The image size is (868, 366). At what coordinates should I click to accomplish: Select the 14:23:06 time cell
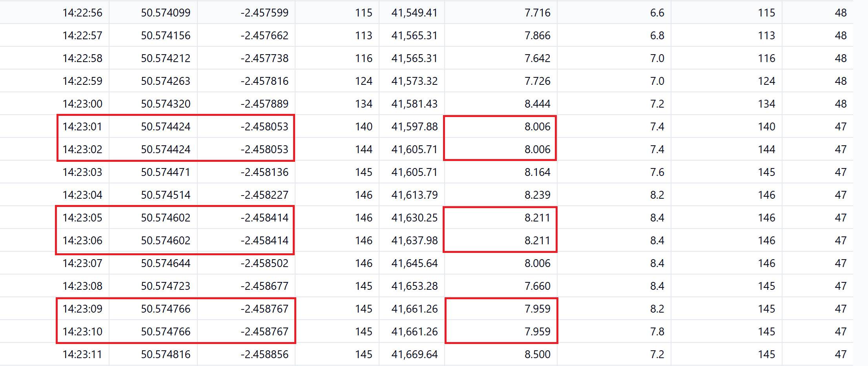(x=82, y=240)
